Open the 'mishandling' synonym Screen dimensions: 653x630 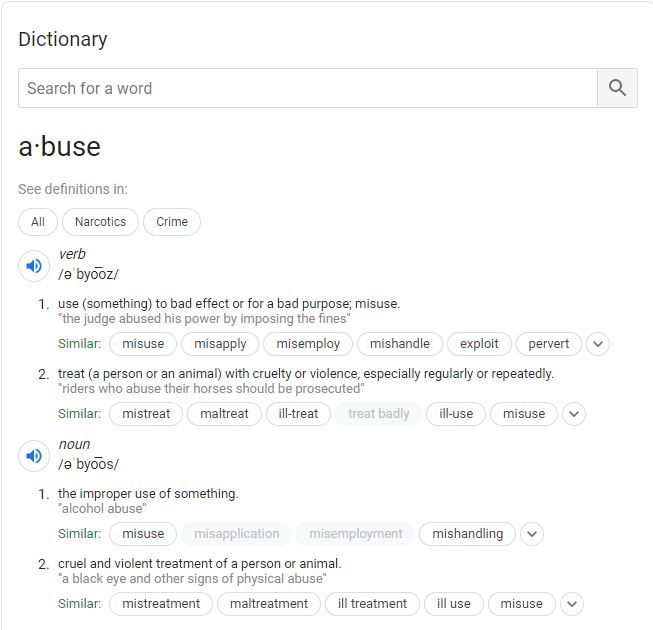pyautogui.click(x=467, y=534)
